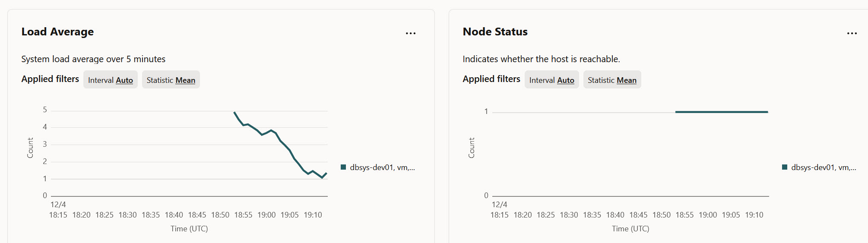Change Interval Auto filter in Load Average

click(111, 80)
